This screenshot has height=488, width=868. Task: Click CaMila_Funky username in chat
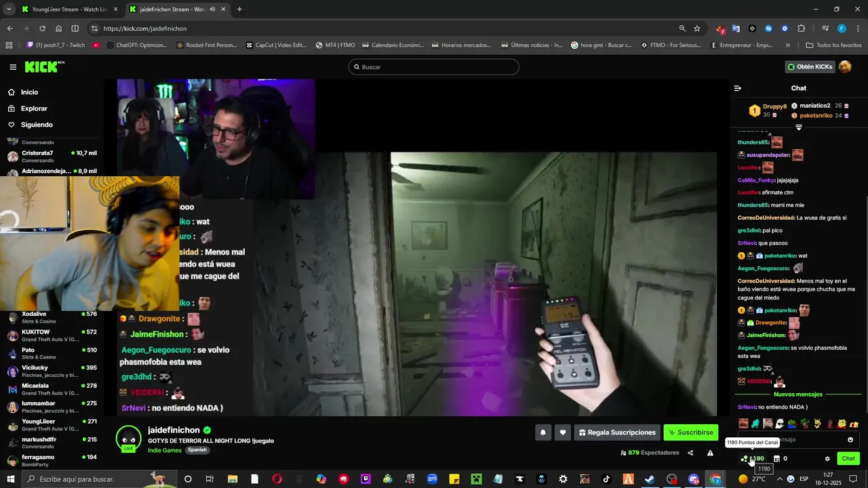click(755, 180)
